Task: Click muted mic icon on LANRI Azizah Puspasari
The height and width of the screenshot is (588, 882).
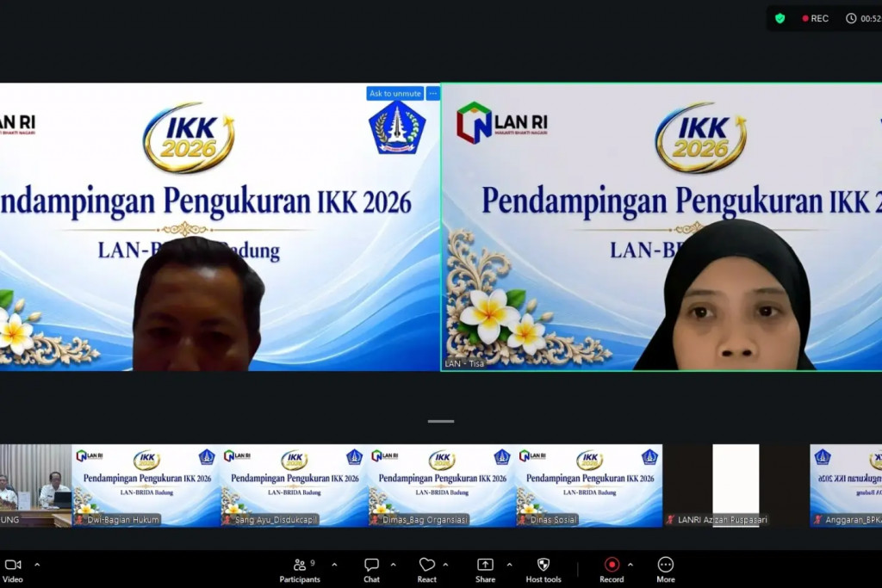Action: [x=670, y=520]
